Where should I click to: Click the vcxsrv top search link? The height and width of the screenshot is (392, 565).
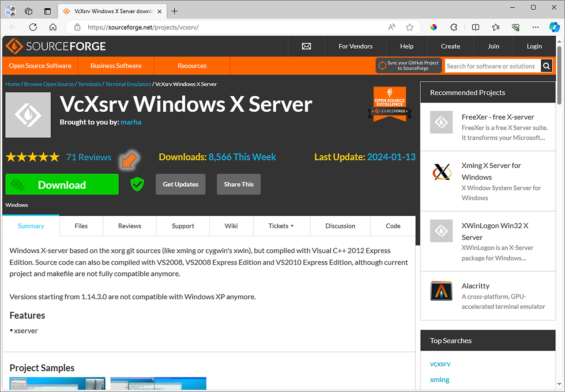pyautogui.click(x=440, y=364)
